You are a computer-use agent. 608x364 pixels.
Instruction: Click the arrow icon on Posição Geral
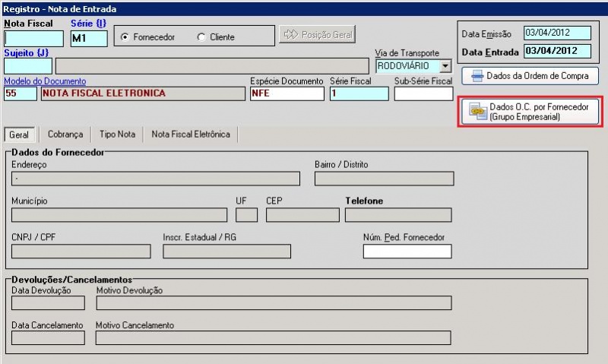coord(291,34)
